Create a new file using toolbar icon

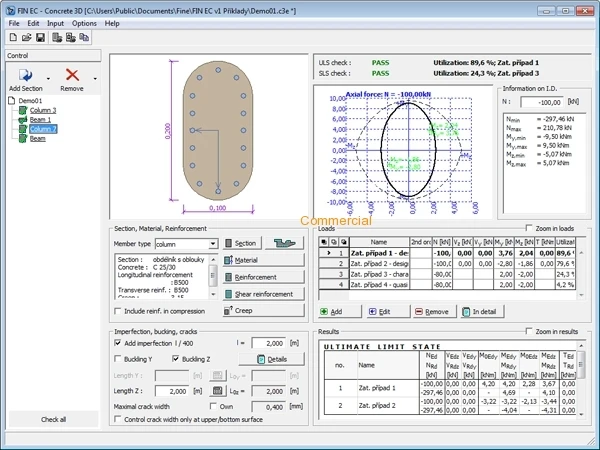point(13,37)
